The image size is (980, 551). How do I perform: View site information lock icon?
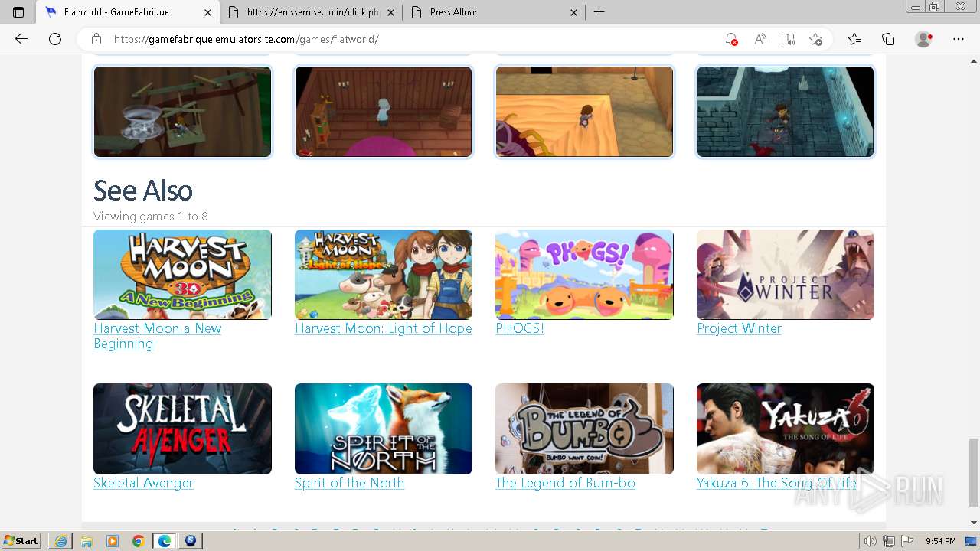click(x=96, y=39)
